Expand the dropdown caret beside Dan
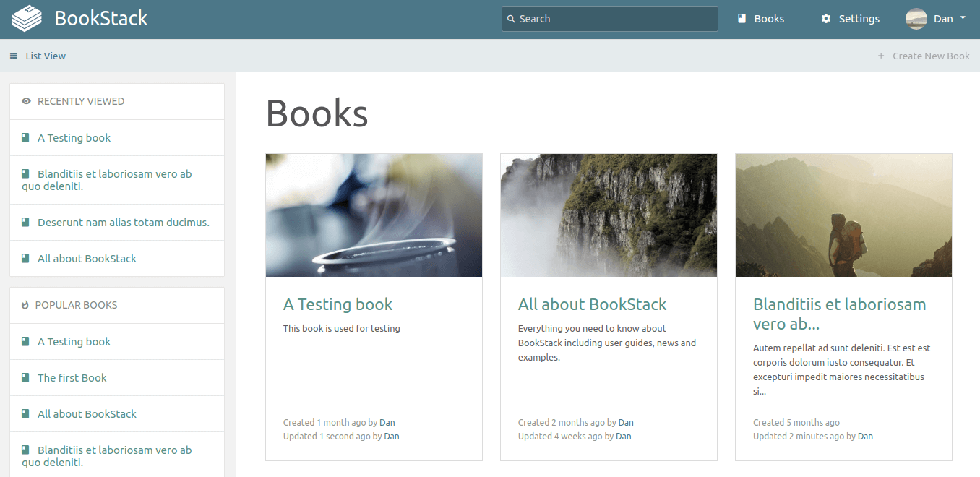 [x=963, y=19]
